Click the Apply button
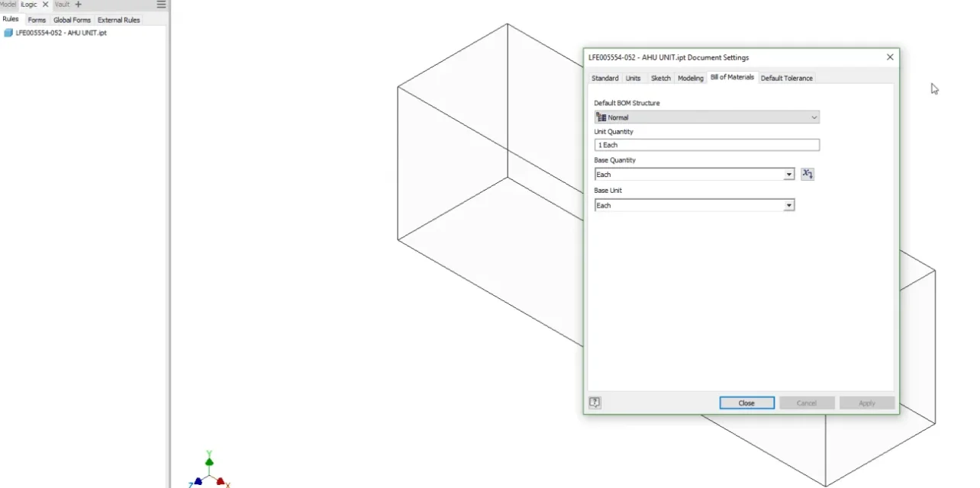 (867, 403)
